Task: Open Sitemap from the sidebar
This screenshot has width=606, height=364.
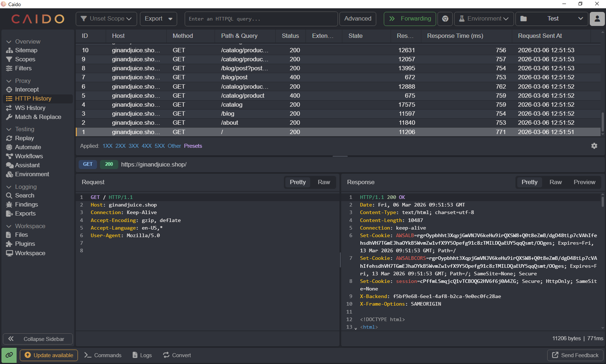Action: click(26, 50)
